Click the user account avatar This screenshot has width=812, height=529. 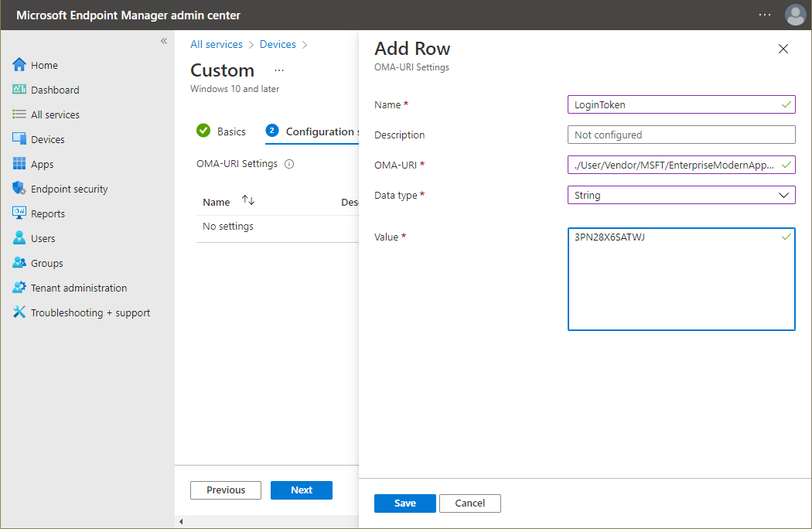pos(795,15)
